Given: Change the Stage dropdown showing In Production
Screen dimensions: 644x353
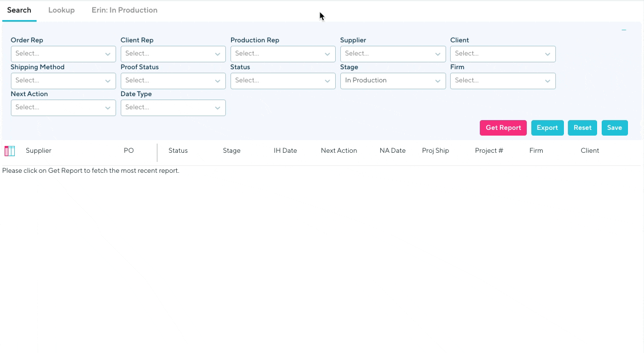Looking at the screenshot, I should [392, 81].
